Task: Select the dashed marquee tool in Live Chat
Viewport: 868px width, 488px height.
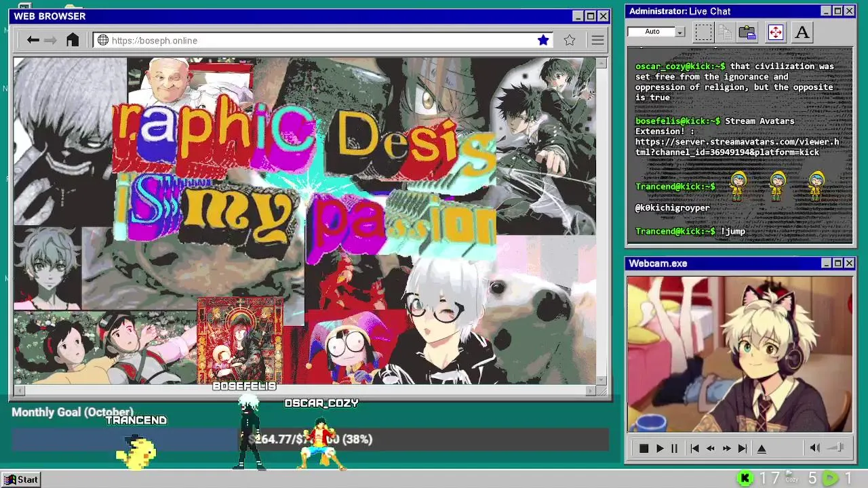Action: [703, 32]
